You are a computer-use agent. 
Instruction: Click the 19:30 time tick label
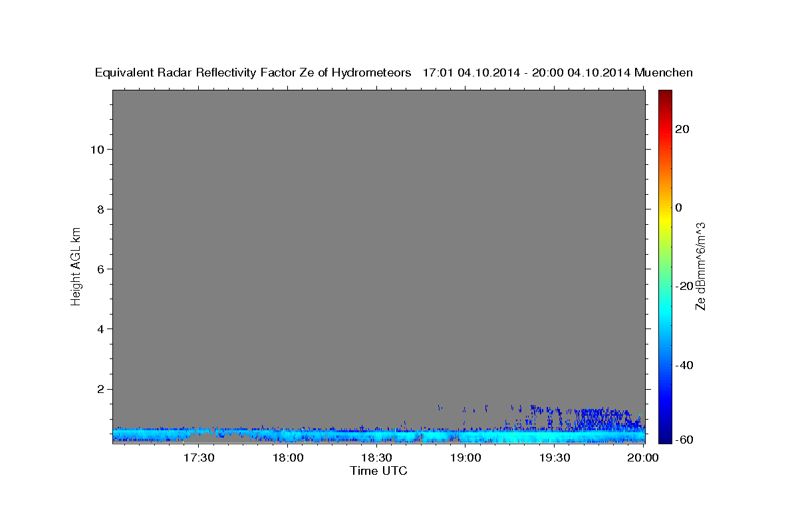click(554, 458)
